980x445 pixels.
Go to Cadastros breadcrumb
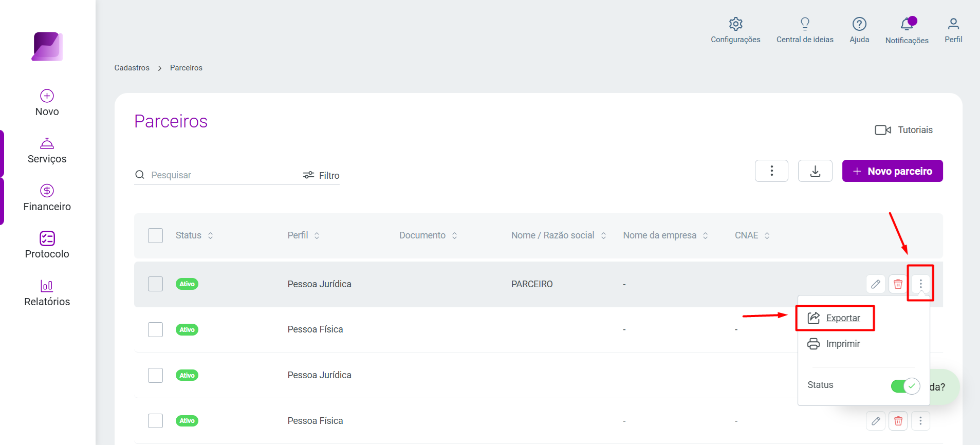[132, 68]
